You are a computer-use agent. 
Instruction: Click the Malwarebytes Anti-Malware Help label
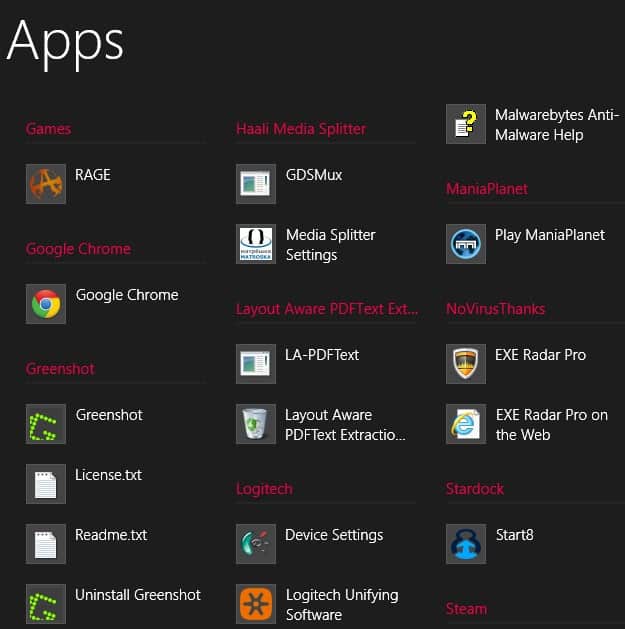pyautogui.click(x=557, y=125)
